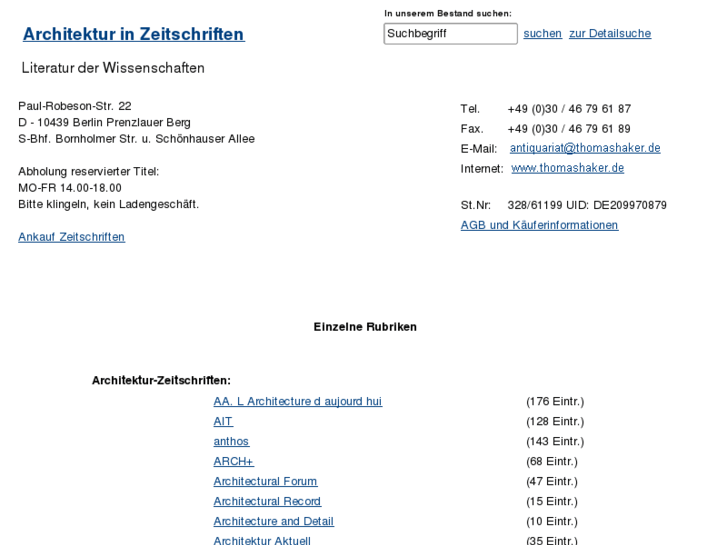Click the Einzelne Rubriken heading text
The width and height of the screenshot is (727, 545).
(365, 327)
